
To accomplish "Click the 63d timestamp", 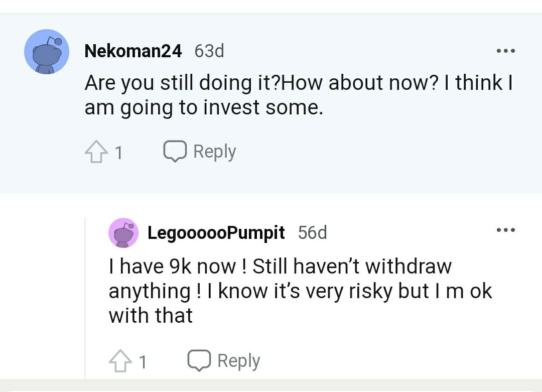I will [x=209, y=51].
